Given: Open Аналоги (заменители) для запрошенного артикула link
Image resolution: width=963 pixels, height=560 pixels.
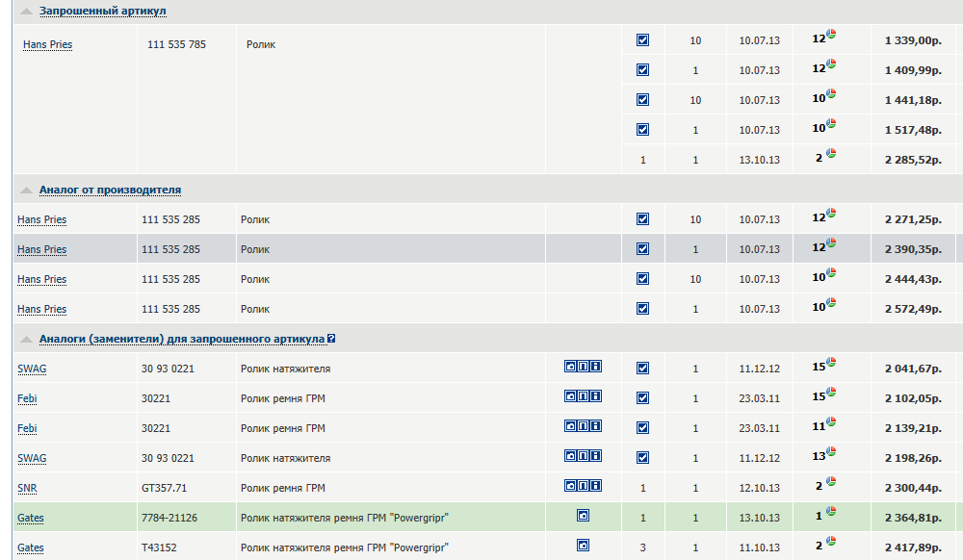Looking at the screenshot, I should [182, 340].
